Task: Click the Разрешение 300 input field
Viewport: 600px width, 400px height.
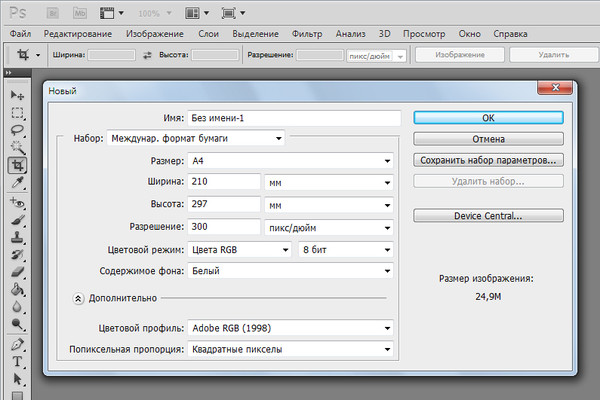Action: [x=224, y=227]
